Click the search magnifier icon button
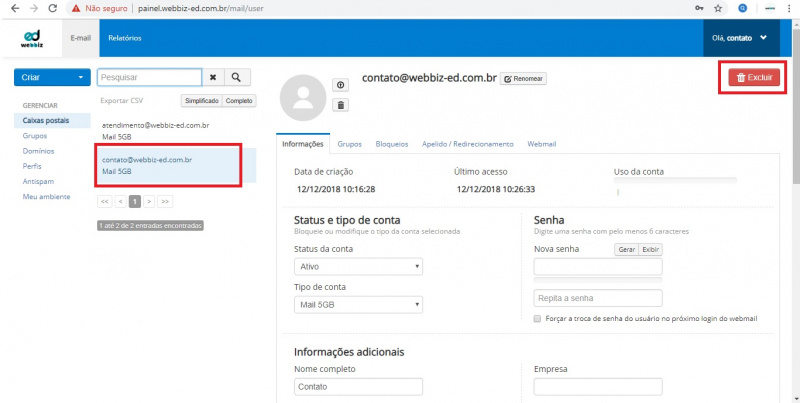Screen dimensions: 800x403 click(237, 77)
